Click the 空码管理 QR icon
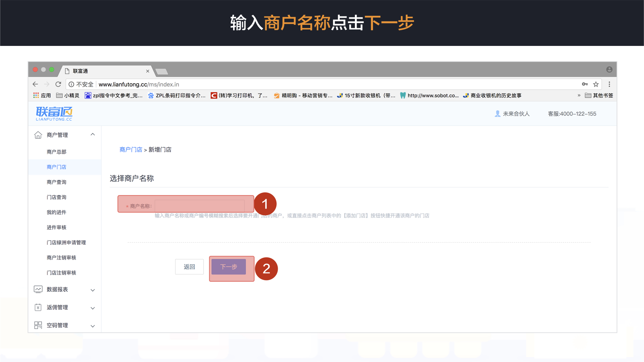The height and width of the screenshot is (362, 644). click(38, 325)
